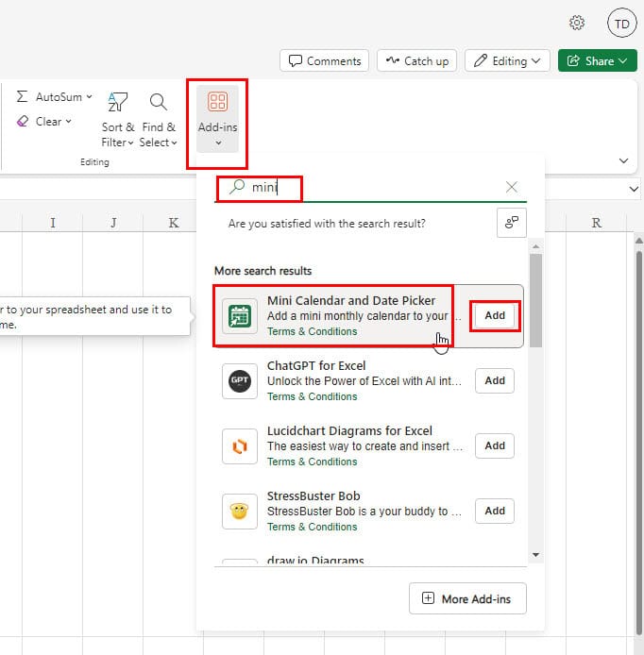This screenshot has height=655, width=644.
Task: Click the Lucidchart add-in icon
Action: [240, 446]
